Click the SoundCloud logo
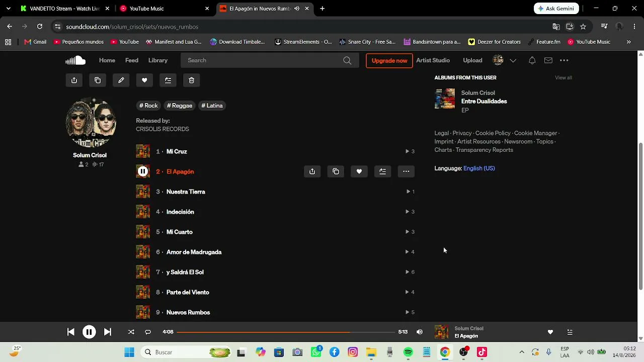644x362 pixels. (x=75, y=60)
